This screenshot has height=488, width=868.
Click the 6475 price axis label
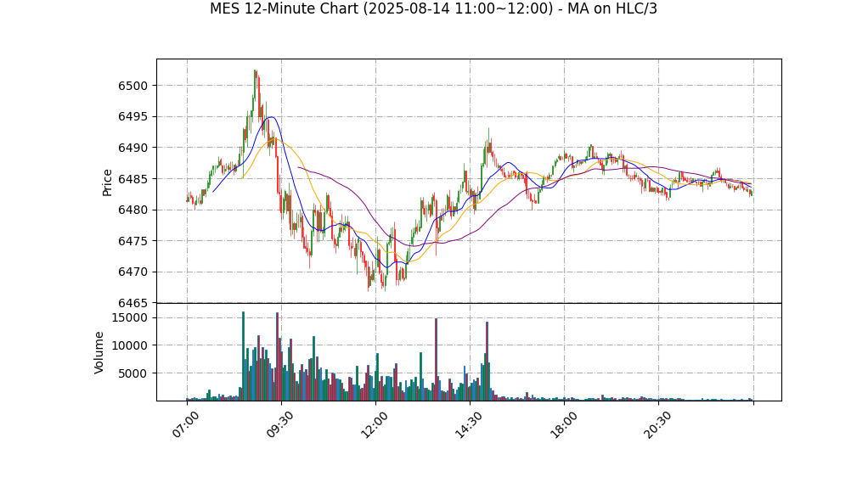(132, 241)
